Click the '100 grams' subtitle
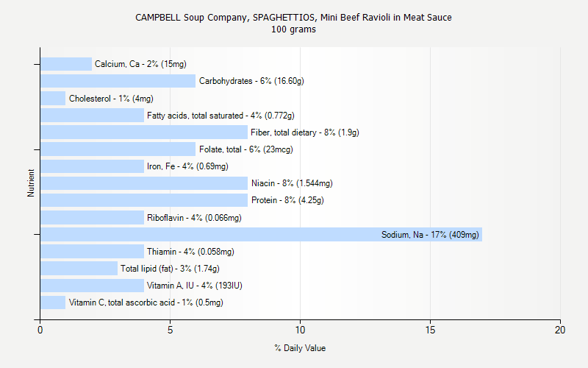 [x=293, y=29]
